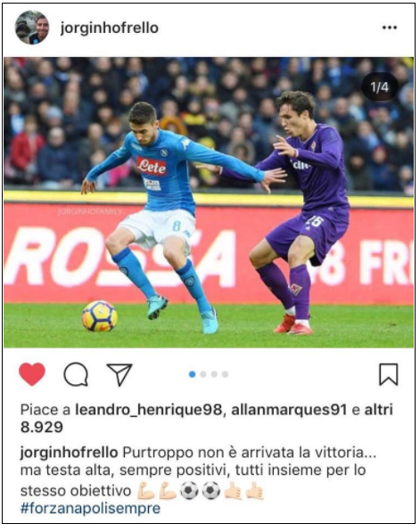This screenshot has height=532, width=420.
Task: Open jorginhofrello username in post header
Action: tap(110, 28)
